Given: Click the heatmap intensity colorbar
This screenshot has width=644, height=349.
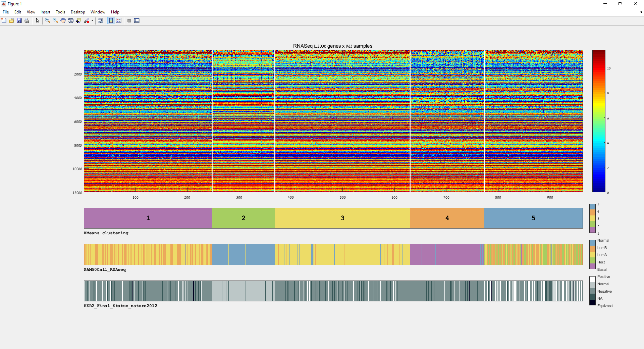Looking at the screenshot, I should point(599,121).
